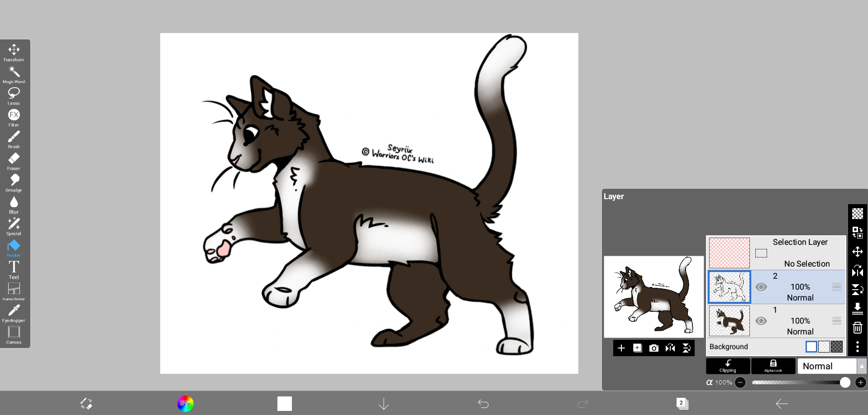The height and width of the screenshot is (415, 868).
Task: Set background to solid white
Action: pyautogui.click(x=811, y=347)
